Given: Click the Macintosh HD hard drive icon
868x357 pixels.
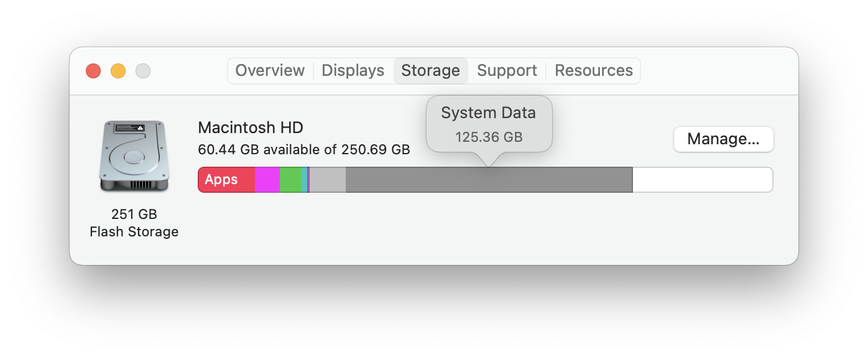Looking at the screenshot, I should coord(134,156).
